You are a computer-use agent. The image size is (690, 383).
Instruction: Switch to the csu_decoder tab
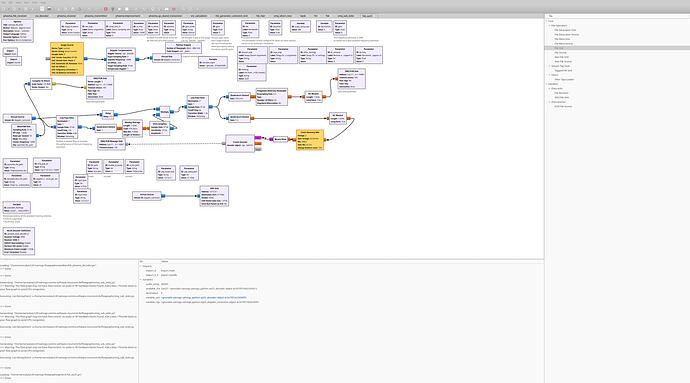tap(42, 16)
